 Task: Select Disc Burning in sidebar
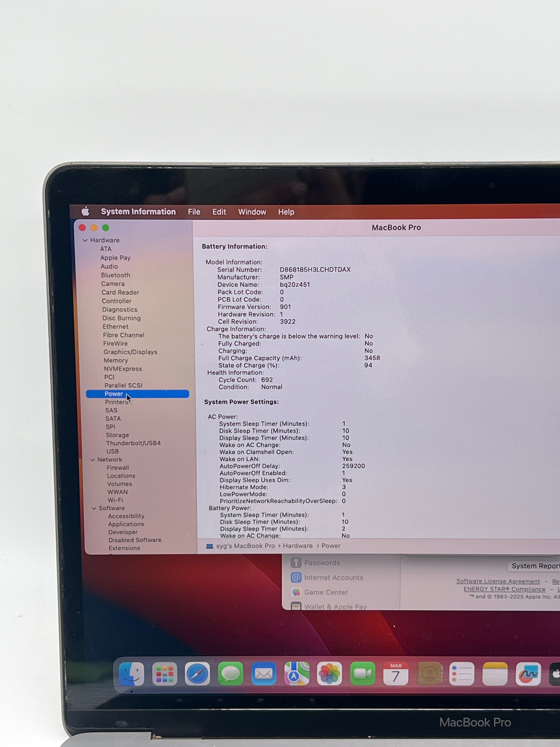(121, 318)
